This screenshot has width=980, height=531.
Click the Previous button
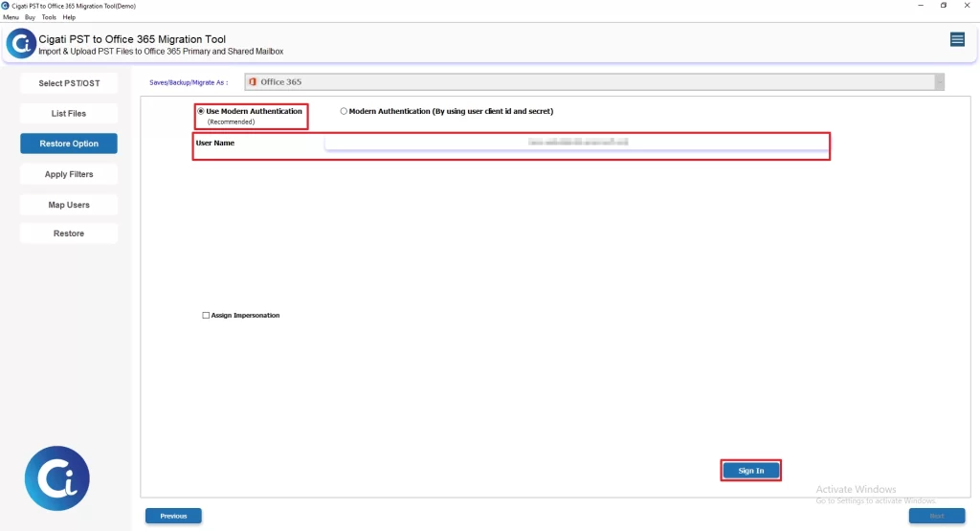pos(173,516)
